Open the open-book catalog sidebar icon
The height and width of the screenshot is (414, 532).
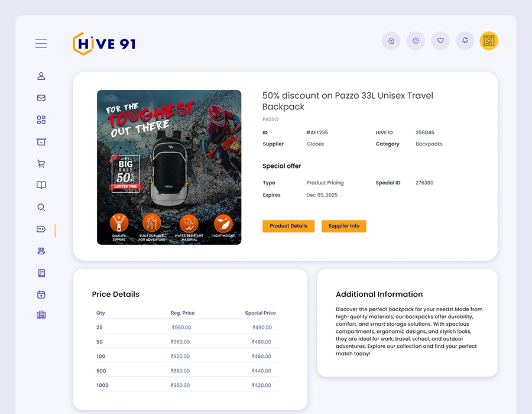click(41, 185)
